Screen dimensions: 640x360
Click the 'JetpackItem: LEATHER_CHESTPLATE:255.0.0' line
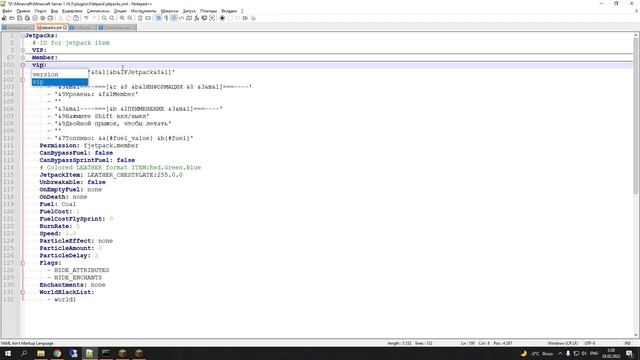pos(111,175)
